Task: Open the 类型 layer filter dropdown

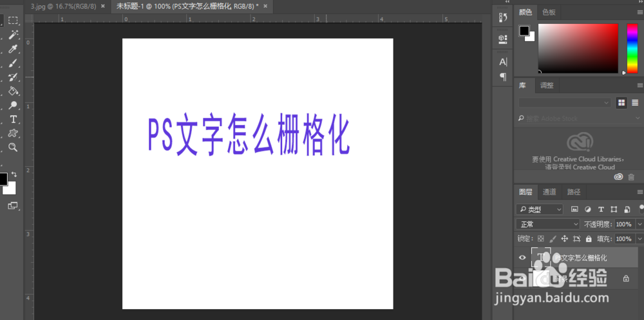Action: (540, 209)
